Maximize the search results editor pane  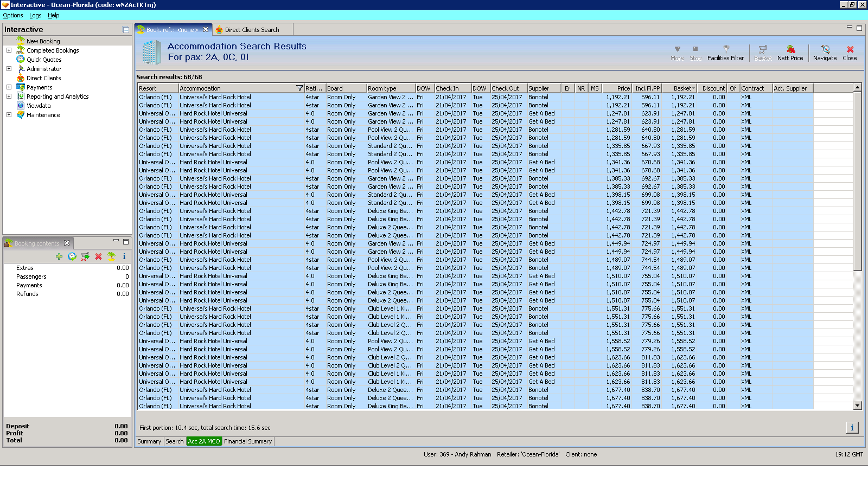point(859,28)
